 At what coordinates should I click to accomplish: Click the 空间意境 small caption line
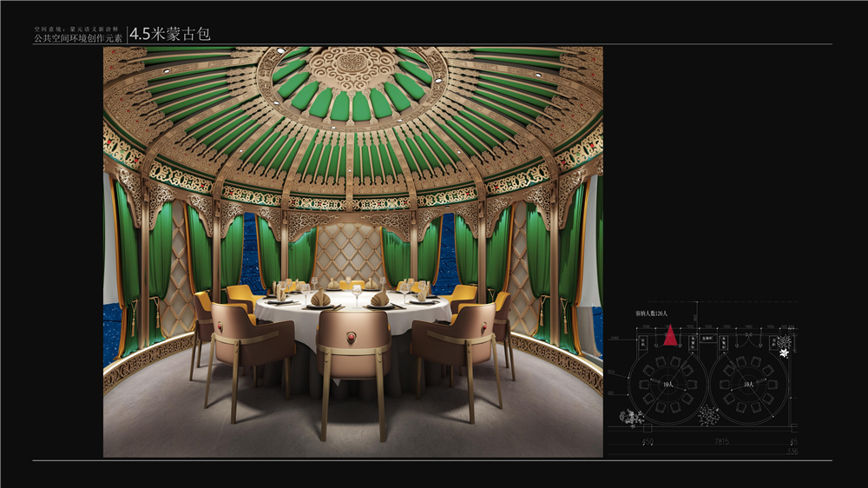(78, 29)
